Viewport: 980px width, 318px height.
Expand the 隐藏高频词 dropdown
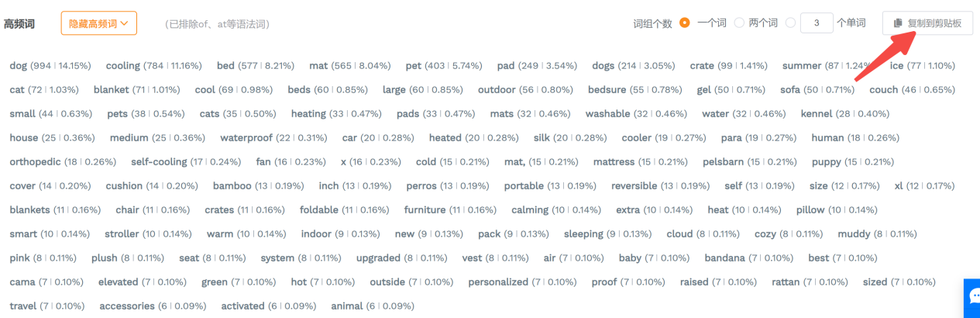[98, 23]
